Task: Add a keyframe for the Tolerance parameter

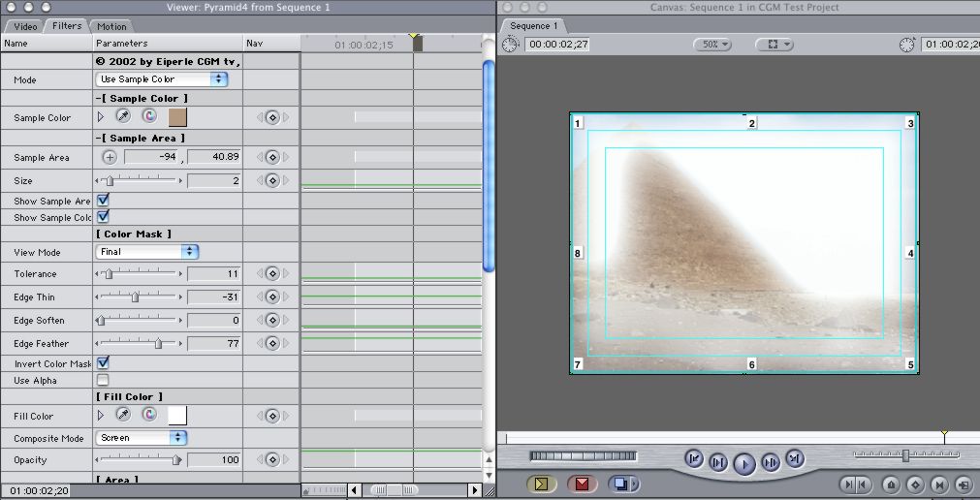Action: (272, 274)
